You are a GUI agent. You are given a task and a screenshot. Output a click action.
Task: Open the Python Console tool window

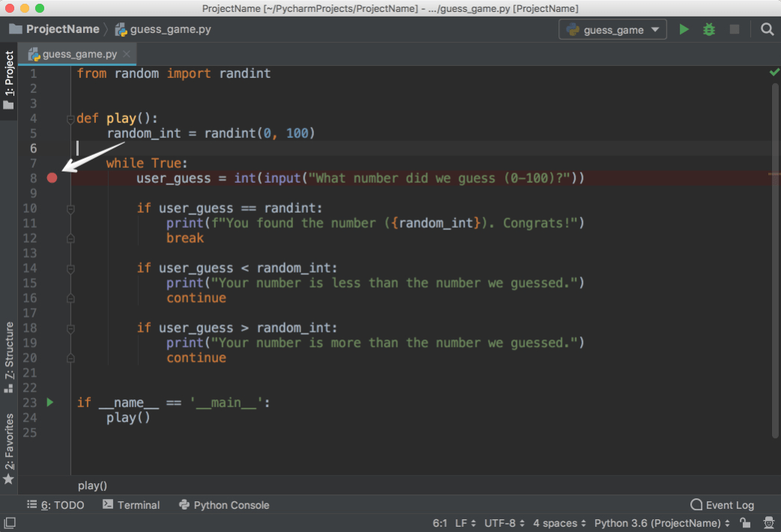click(x=223, y=505)
